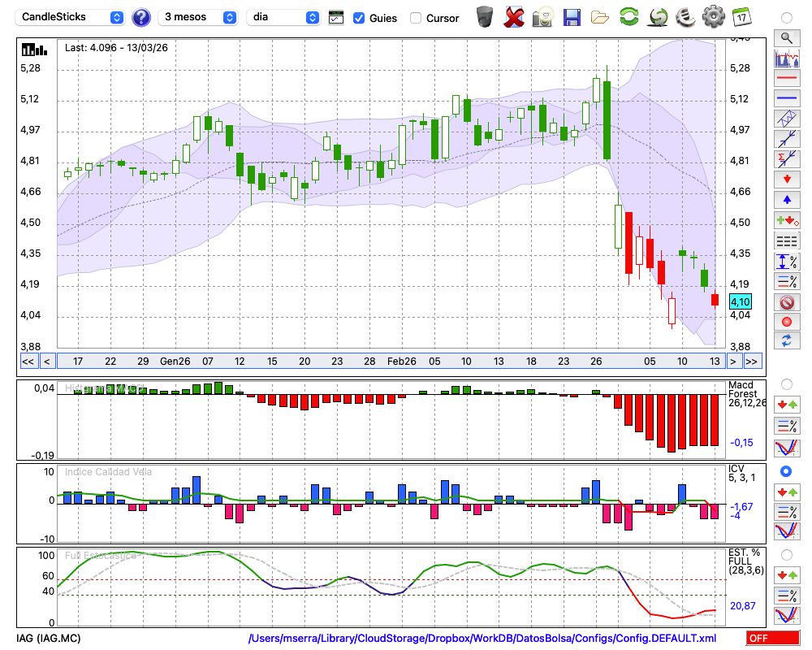Click the dollar refresh icon

[x=658, y=17]
